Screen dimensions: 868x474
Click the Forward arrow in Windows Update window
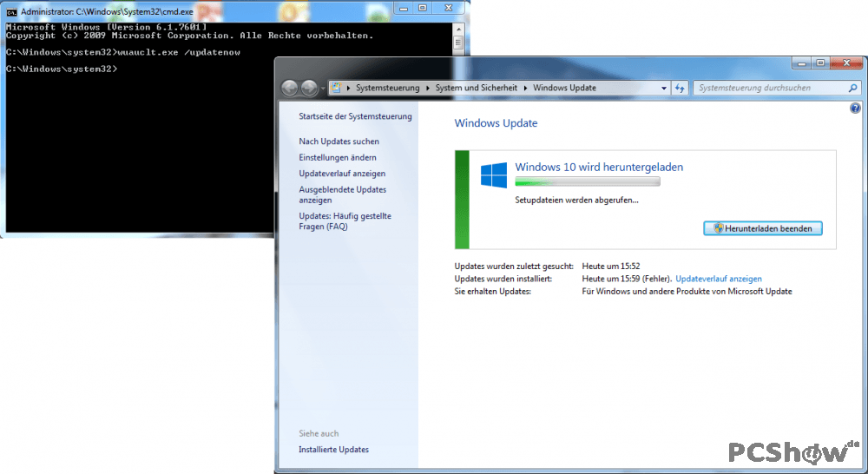point(309,88)
